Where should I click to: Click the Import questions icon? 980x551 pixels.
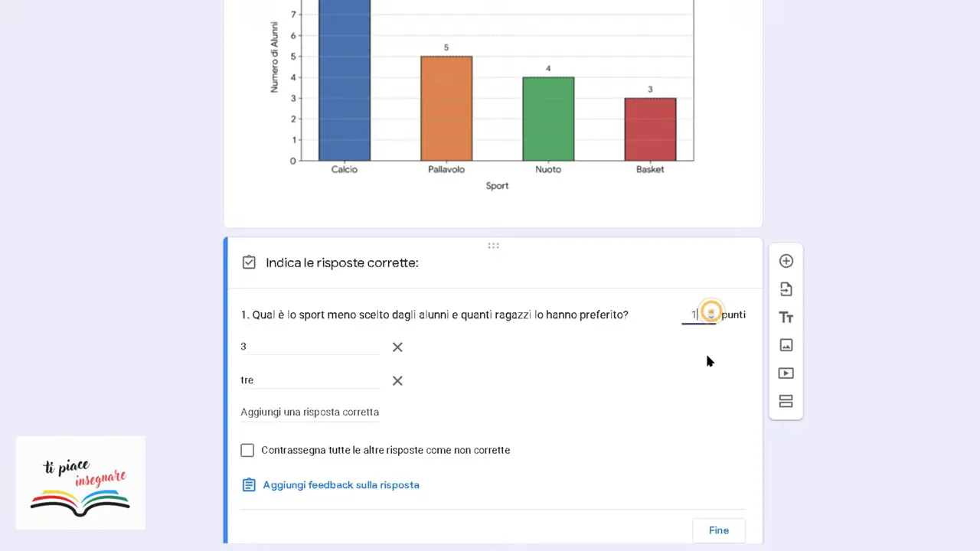[786, 289]
